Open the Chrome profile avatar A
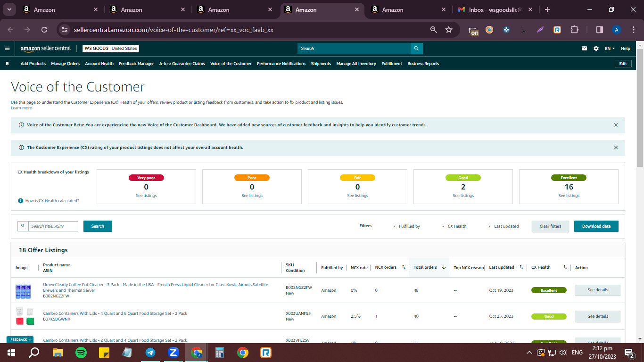 click(x=617, y=30)
